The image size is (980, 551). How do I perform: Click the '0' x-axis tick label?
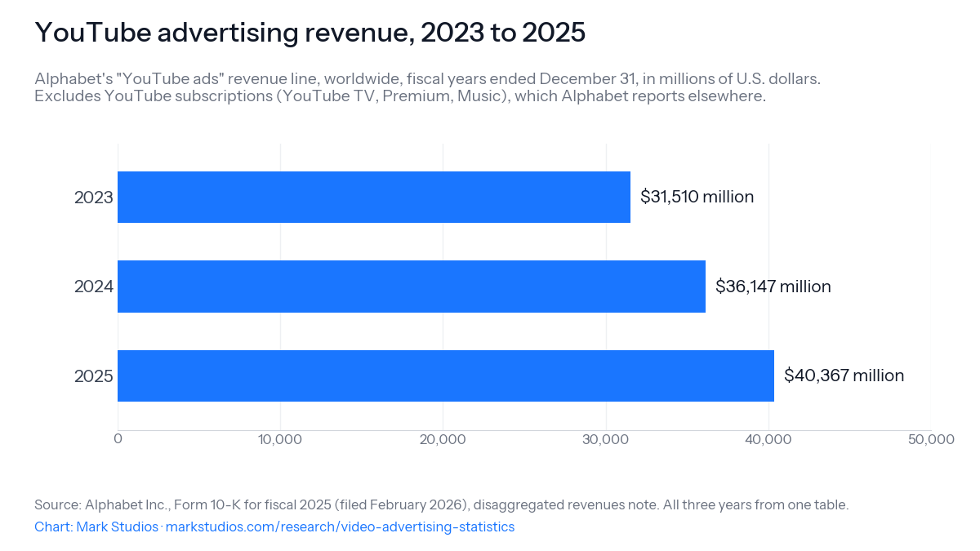click(x=118, y=439)
